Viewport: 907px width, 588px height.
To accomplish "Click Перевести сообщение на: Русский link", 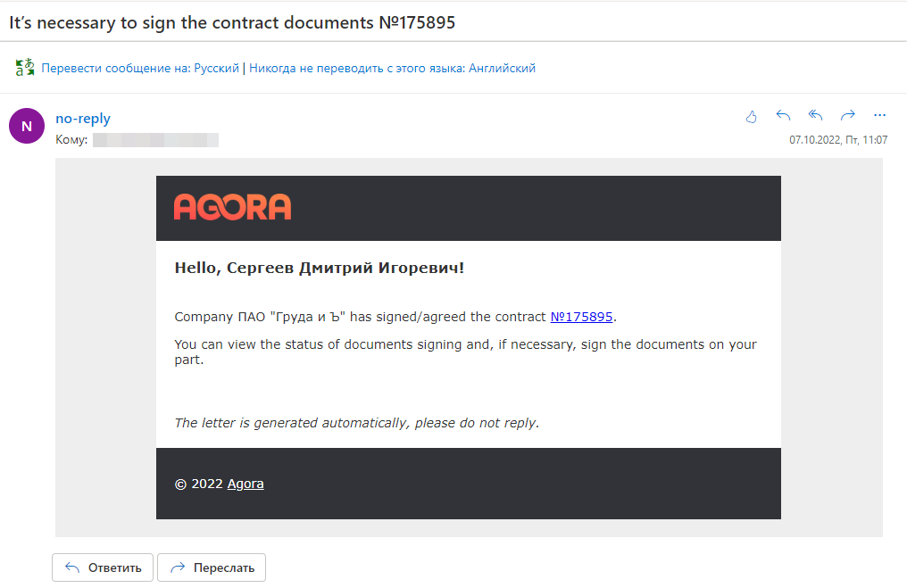I will pos(140,68).
